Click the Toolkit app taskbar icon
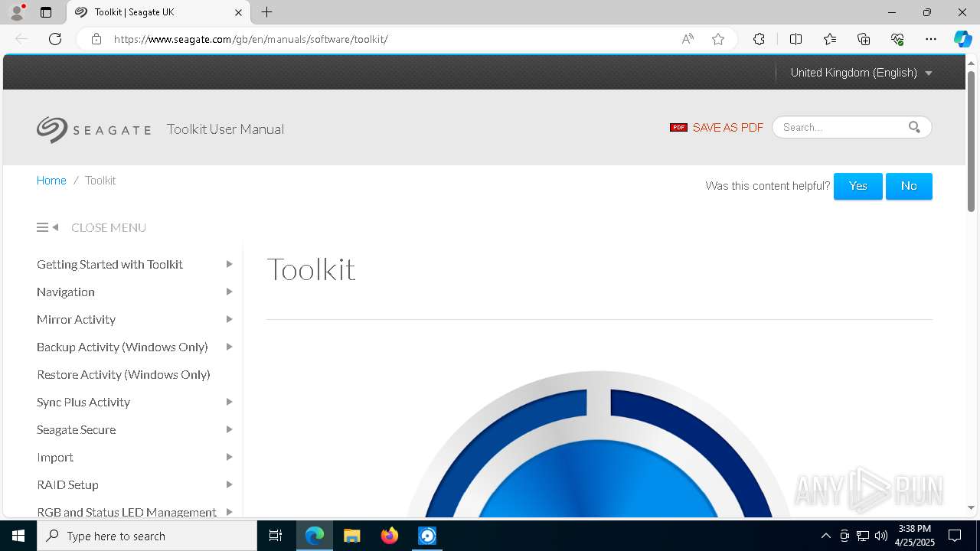980x551 pixels. click(x=427, y=536)
